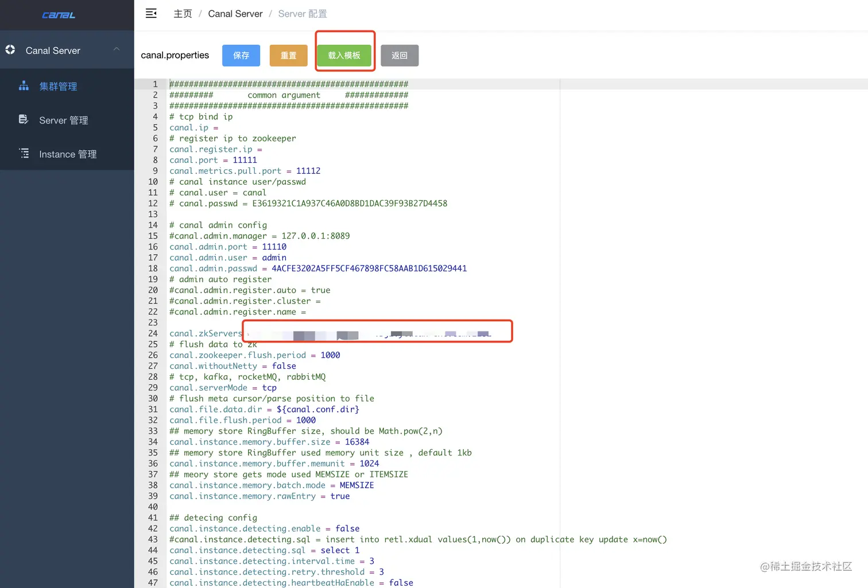Viewport: 868px width, 588px height.
Task: Click line 12 canal.passwd comment
Action: click(x=308, y=204)
